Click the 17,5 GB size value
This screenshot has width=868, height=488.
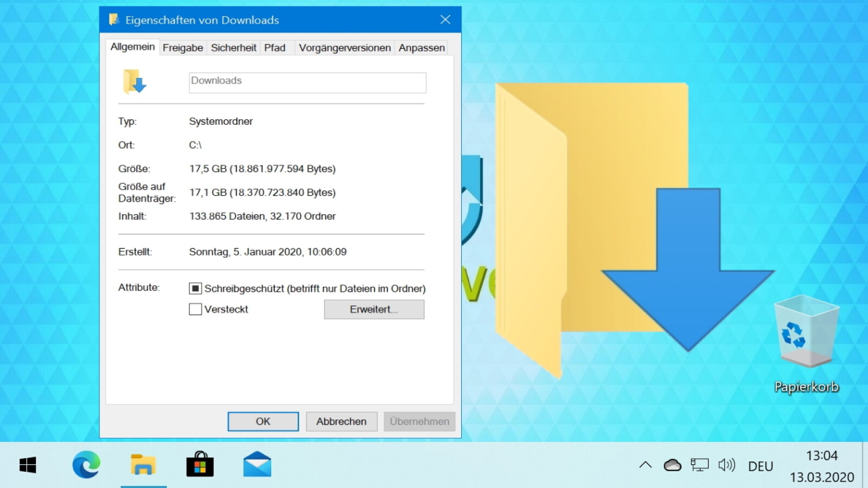[263, 169]
